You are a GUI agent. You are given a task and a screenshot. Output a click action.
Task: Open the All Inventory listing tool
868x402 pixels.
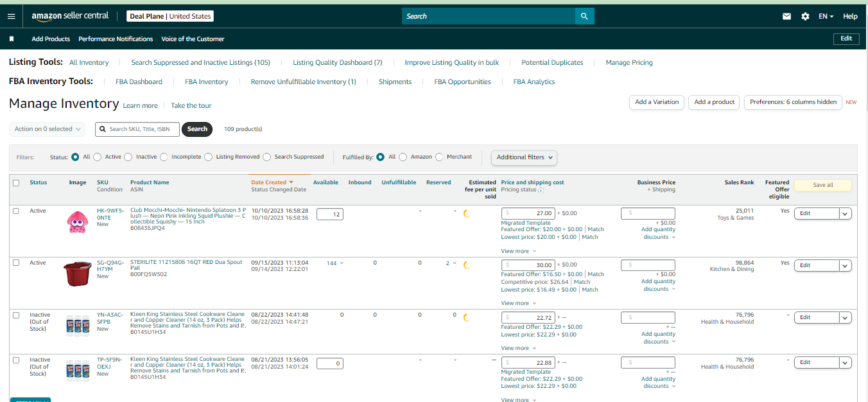point(89,63)
